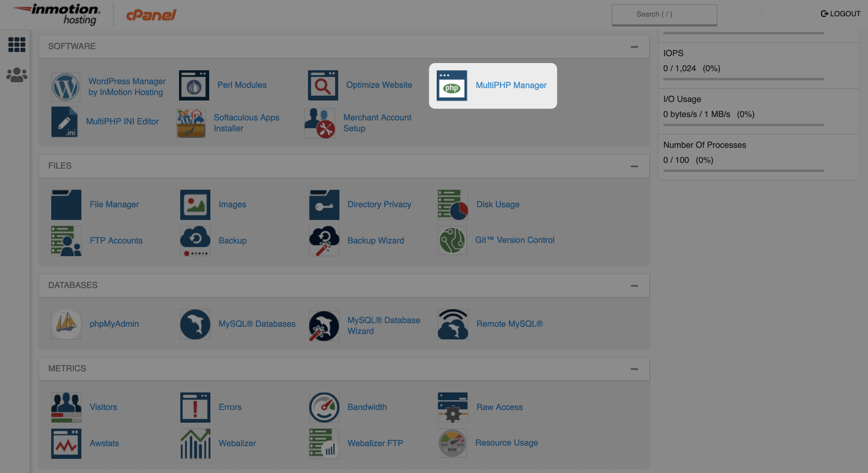
Task: Open the Bandwidth link text
Action: tap(367, 407)
